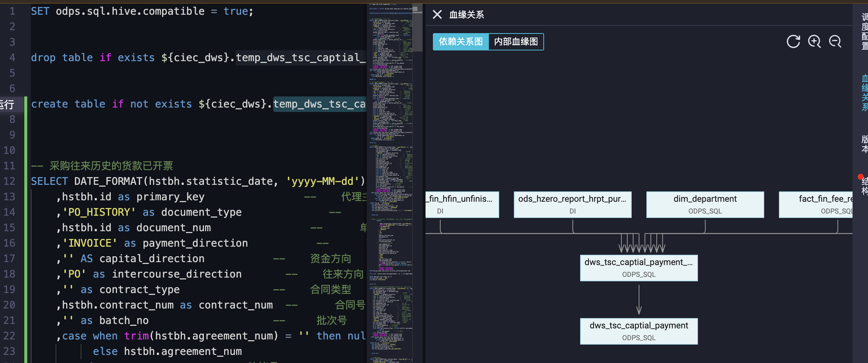Click 'hstbh.contract_num as contract_num' text

(167, 305)
